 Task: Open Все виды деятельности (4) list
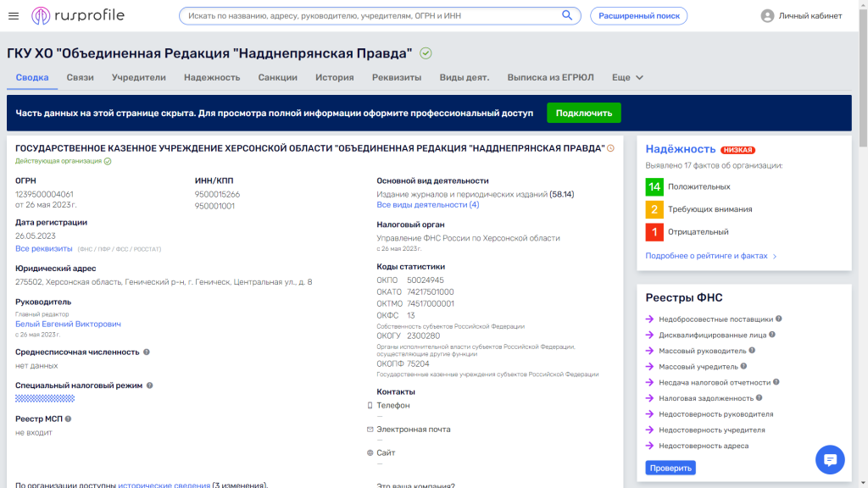[x=427, y=205]
